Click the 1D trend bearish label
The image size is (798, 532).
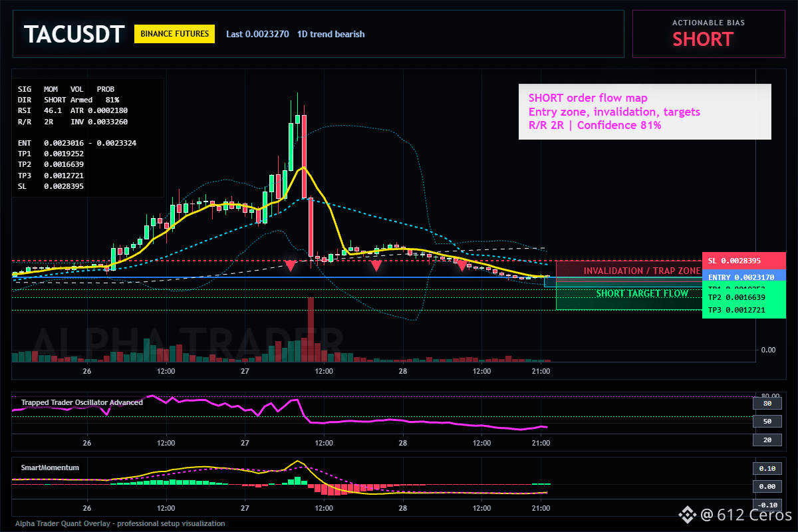coord(331,34)
